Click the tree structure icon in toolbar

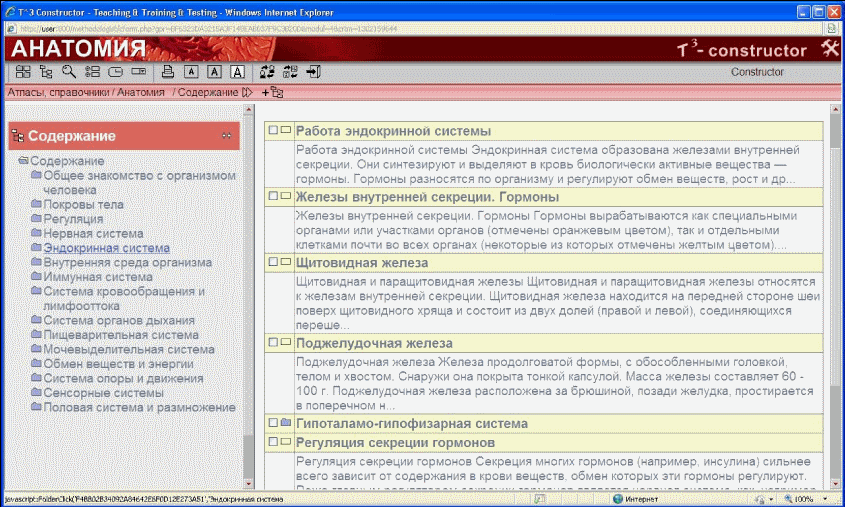click(46, 72)
